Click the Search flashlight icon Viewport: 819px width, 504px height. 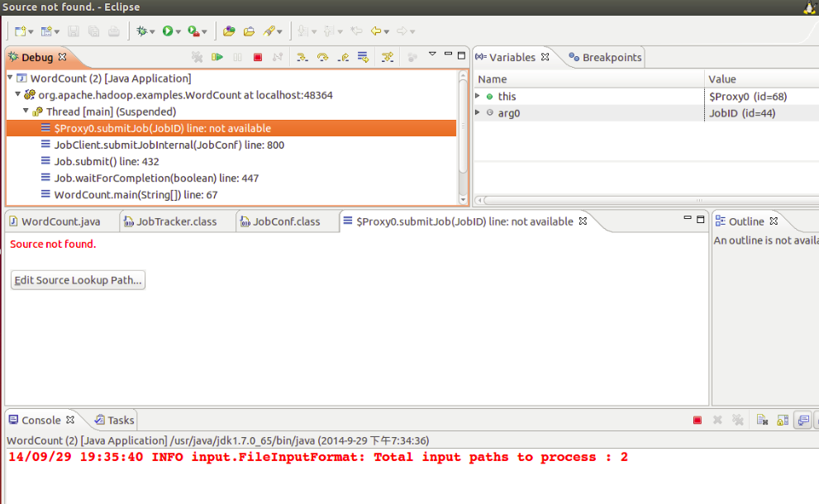click(x=269, y=31)
